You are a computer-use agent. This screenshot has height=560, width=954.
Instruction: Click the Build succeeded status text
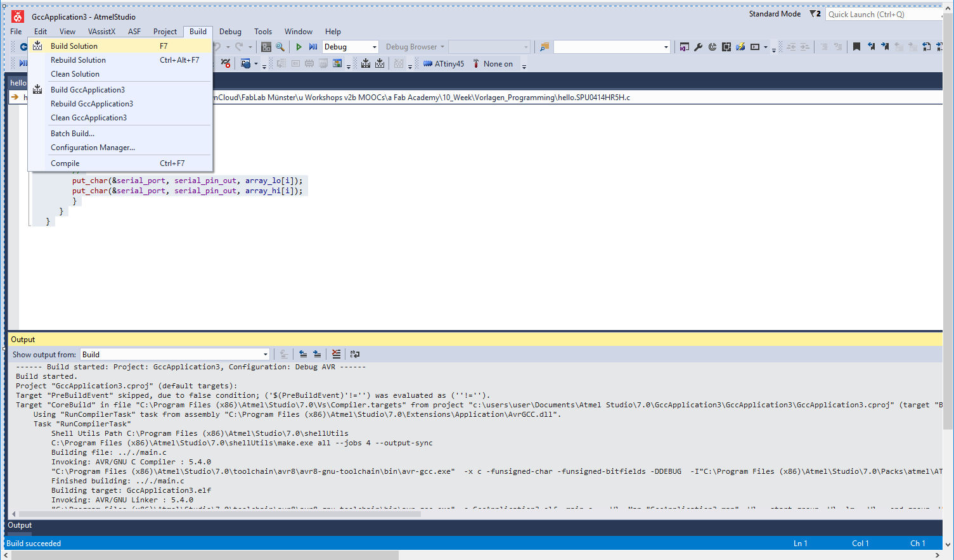pyautogui.click(x=34, y=544)
